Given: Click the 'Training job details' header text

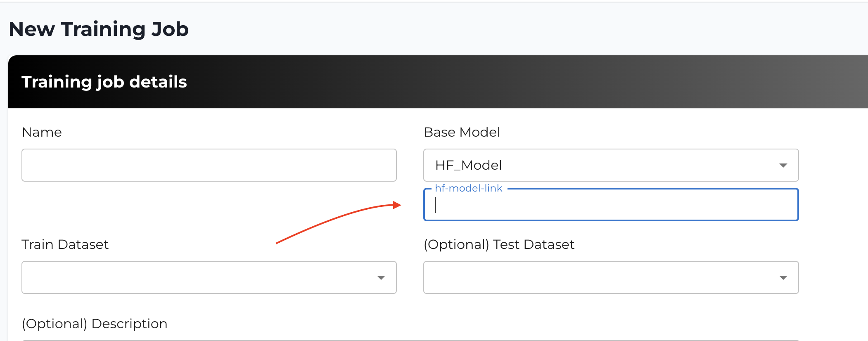Looking at the screenshot, I should pyautogui.click(x=104, y=82).
